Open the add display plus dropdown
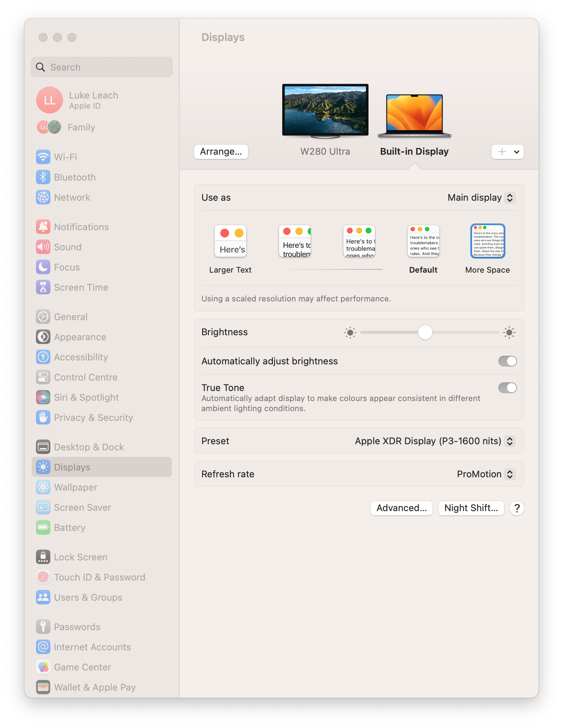Image resolution: width=563 pixels, height=728 pixels. [507, 152]
